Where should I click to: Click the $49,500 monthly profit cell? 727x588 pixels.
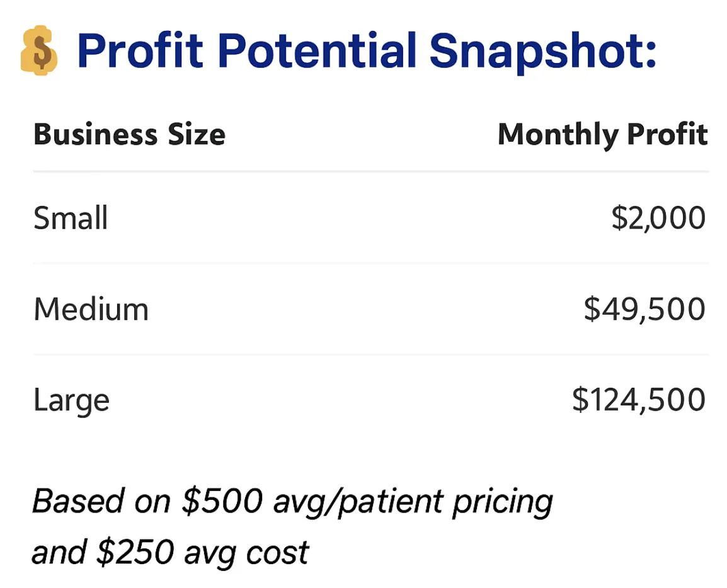[644, 309]
